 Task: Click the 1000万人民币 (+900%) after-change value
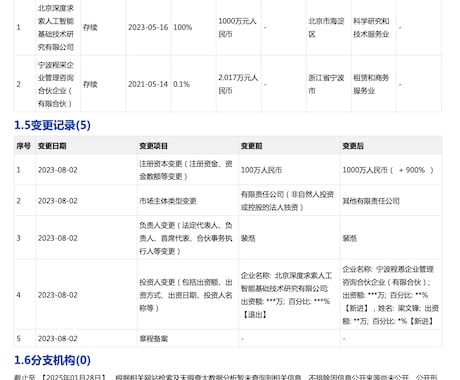tap(388, 170)
